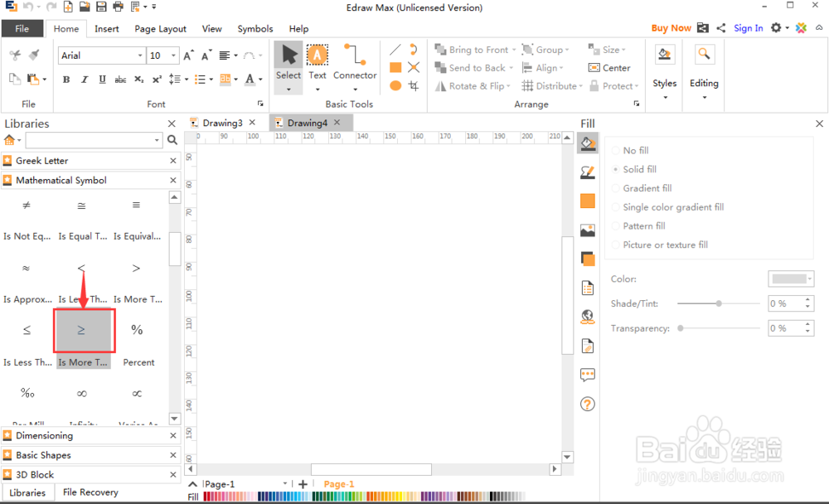The height and width of the screenshot is (504, 829).
Task: Open the library search box dropdown arrow
Action: pyautogui.click(x=157, y=141)
